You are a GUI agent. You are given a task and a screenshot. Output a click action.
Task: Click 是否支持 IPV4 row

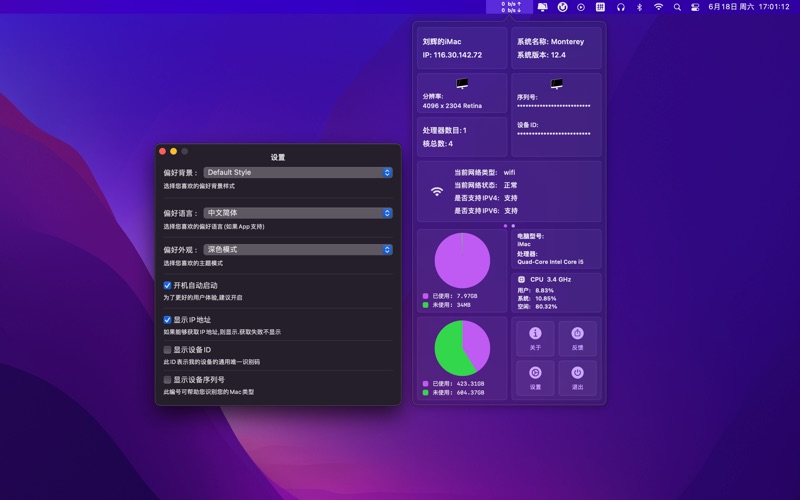[486, 198]
